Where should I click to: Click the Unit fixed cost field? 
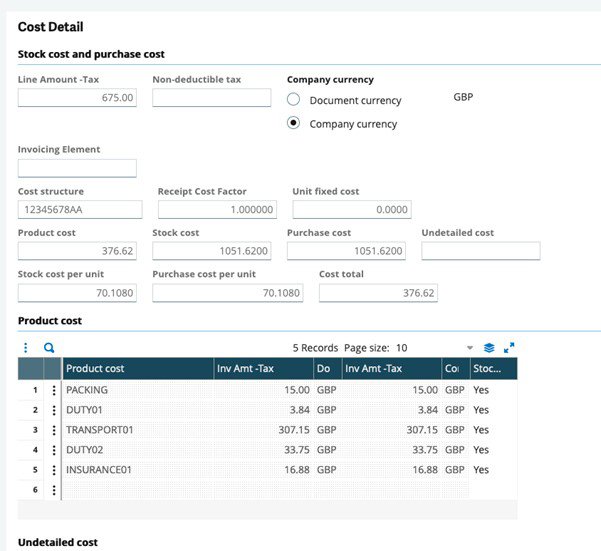pyautogui.click(x=352, y=210)
